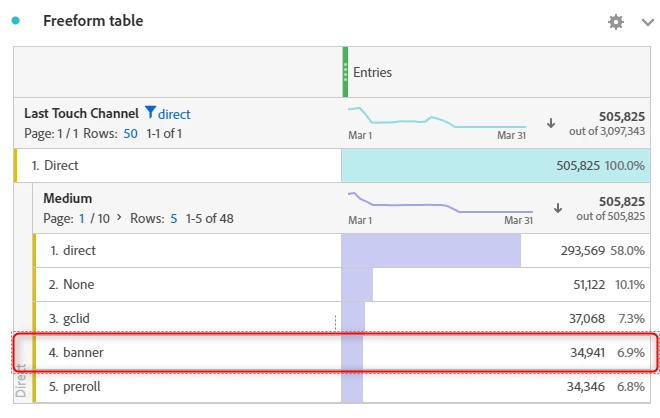Click sort arrow on Last Touch Channel row
The height and width of the screenshot is (418, 660).
click(551, 123)
